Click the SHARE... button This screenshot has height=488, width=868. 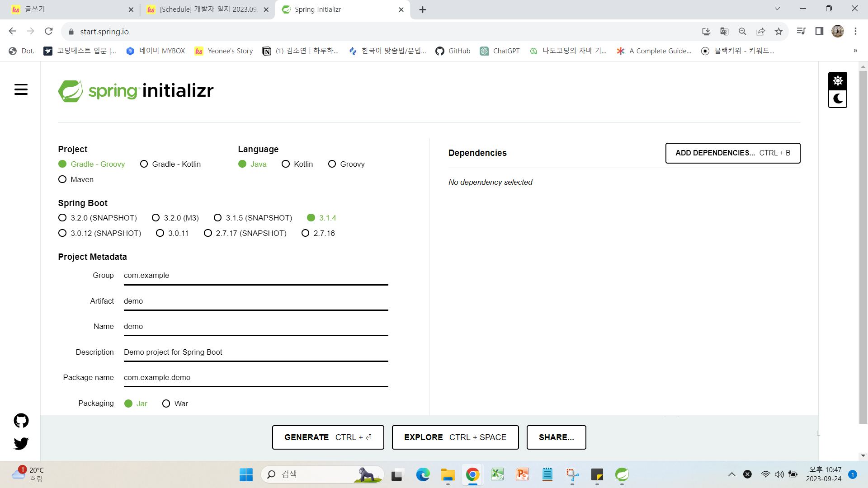(x=557, y=437)
